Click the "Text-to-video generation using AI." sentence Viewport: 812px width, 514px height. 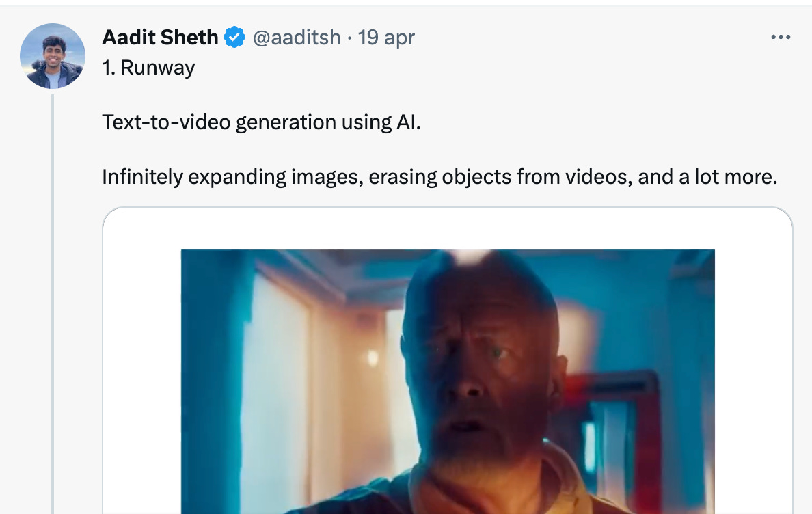pos(261,122)
